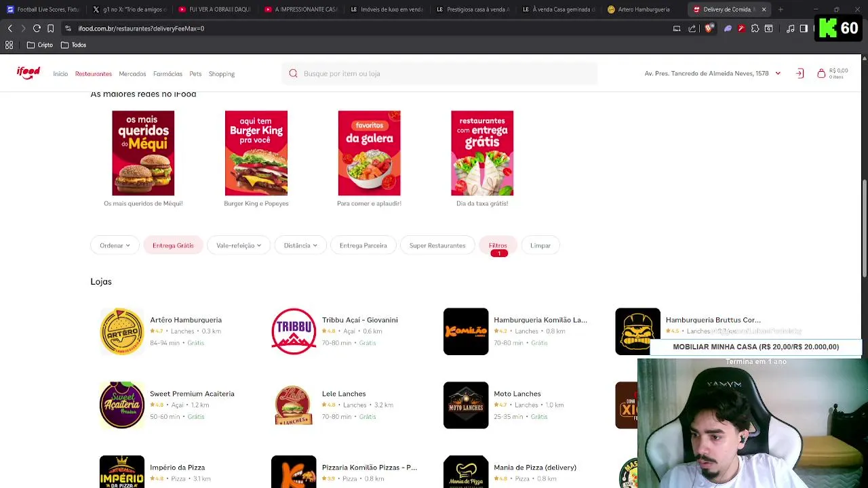
Task: Open the shopping bag cart icon
Action: click(821, 73)
